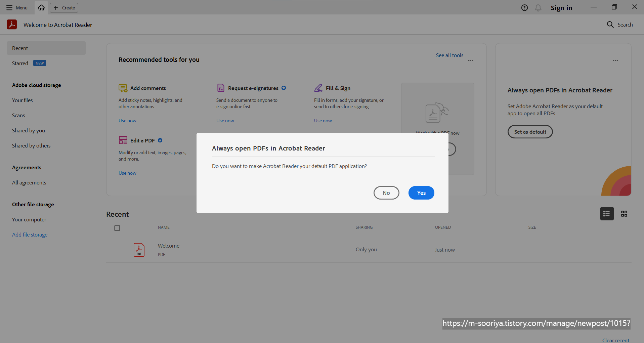Click See all tools link

[449, 55]
